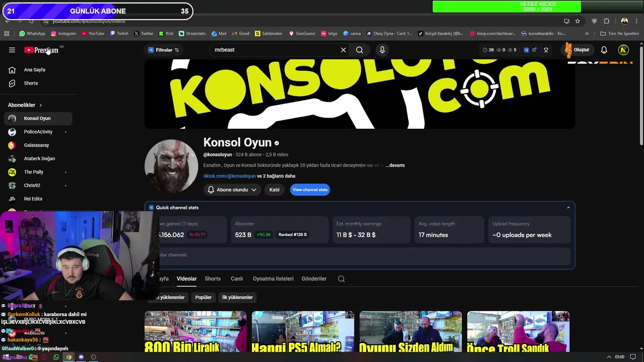Clear the mrbeast search text
This screenshot has width=644, height=362.
click(x=344, y=50)
